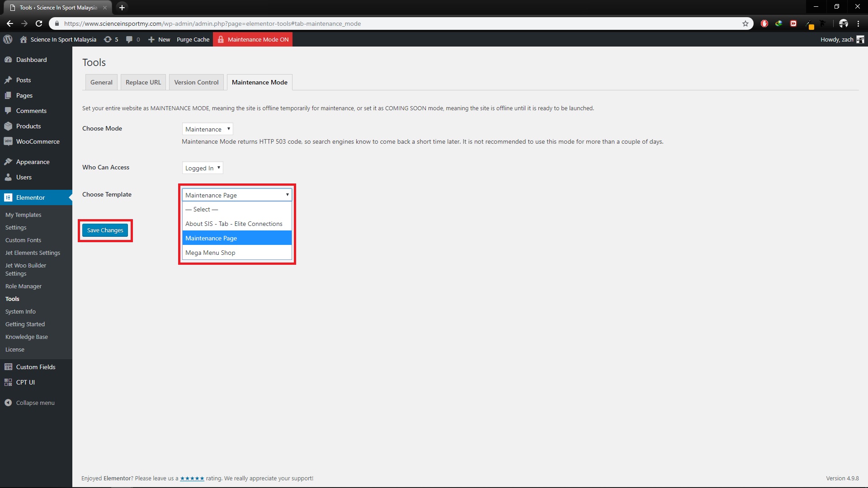
Task: Open Knowledge Base in the Elementor submenu
Action: [27, 337]
